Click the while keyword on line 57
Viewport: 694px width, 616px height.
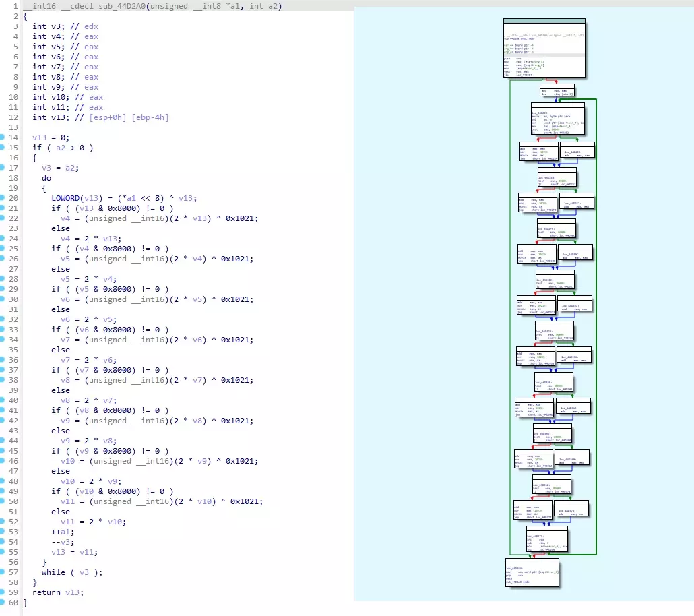coord(54,572)
